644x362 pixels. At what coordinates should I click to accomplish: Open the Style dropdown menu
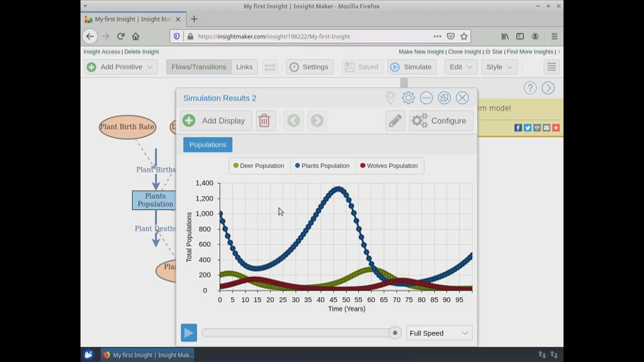coord(499,67)
